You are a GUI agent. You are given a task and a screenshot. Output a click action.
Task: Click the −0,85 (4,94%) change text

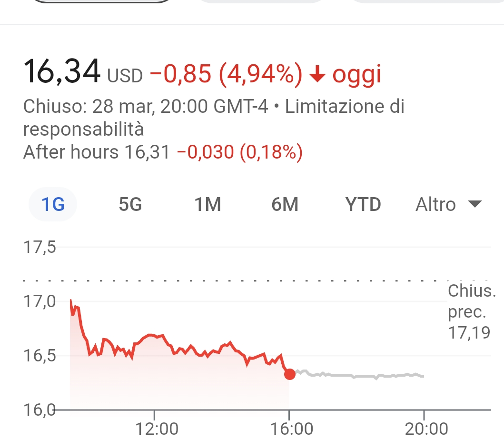pos(226,75)
